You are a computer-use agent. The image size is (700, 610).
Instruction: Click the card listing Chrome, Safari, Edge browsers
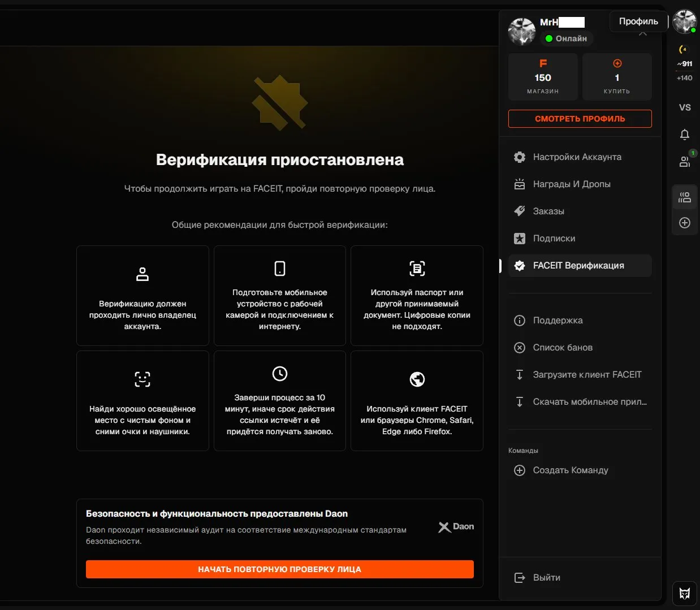tap(417, 401)
